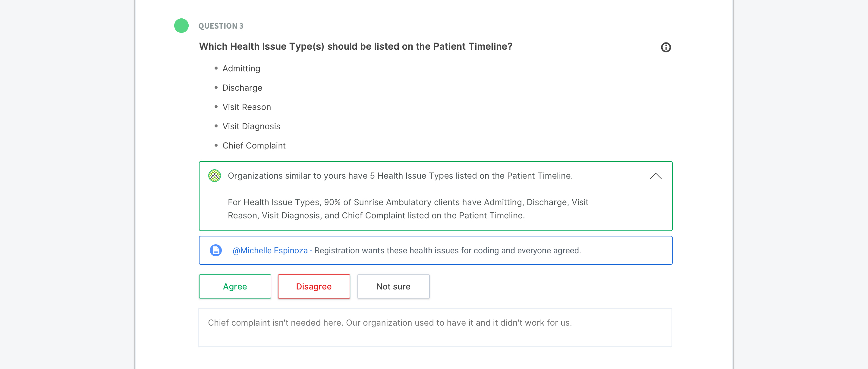Click the Discharge list item

click(x=242, y=88)
